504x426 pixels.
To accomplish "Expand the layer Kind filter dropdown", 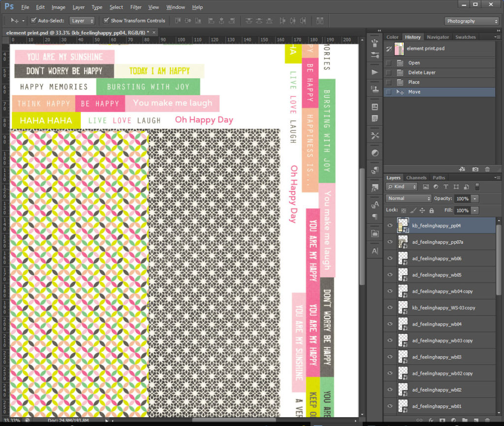I will pos(402,187).
